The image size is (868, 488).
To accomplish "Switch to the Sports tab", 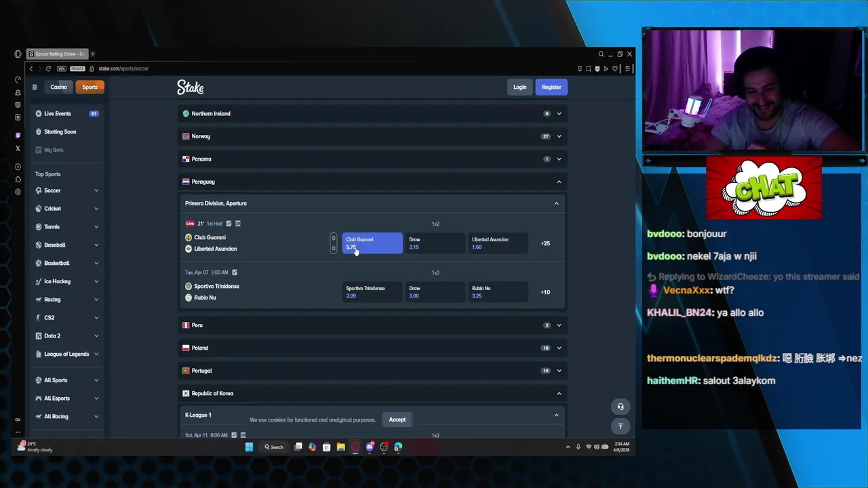I will click(90, 87).
